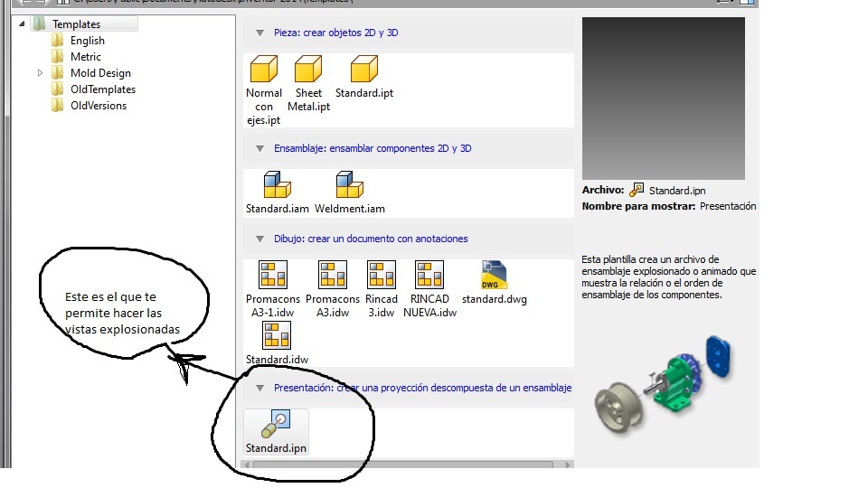
Task: Click the horizontal scrollbar under the template list
Action: pyautogui.click(x=402, y=465)
